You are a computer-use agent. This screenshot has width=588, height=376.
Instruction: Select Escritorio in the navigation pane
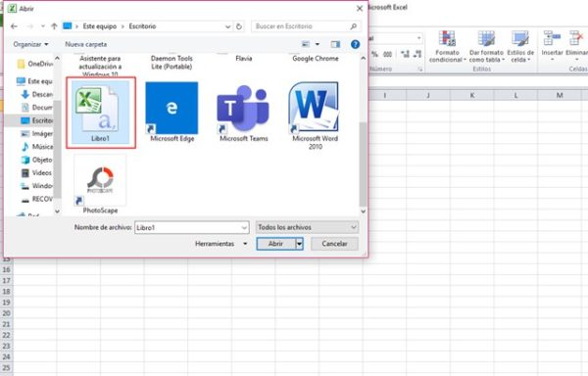click(37, 120)
